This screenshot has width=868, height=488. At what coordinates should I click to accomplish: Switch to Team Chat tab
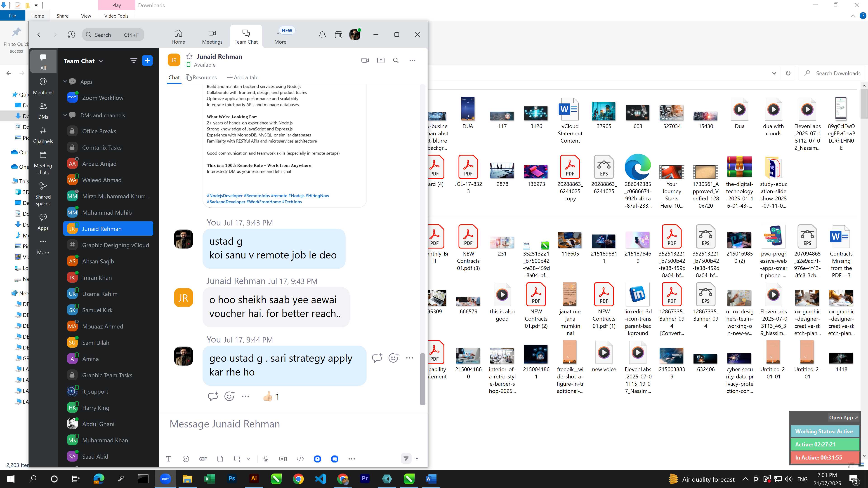pyautogui.click(x=246, y=37)
